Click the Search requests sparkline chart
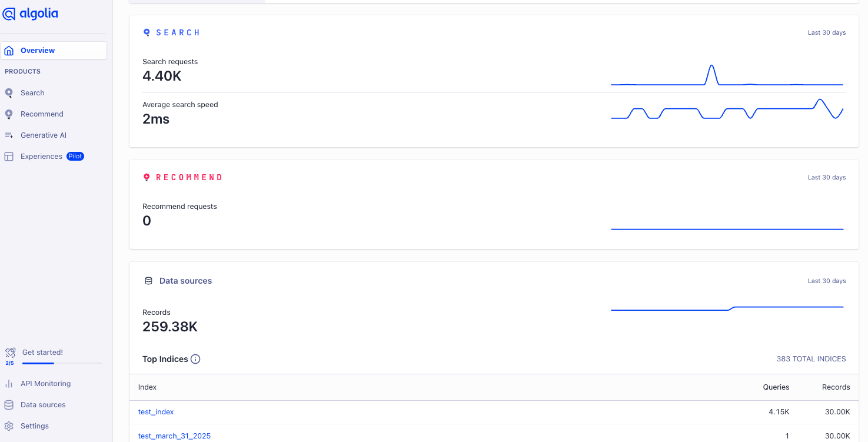This screenshot has width=868, height=442. tap(727, 75)
